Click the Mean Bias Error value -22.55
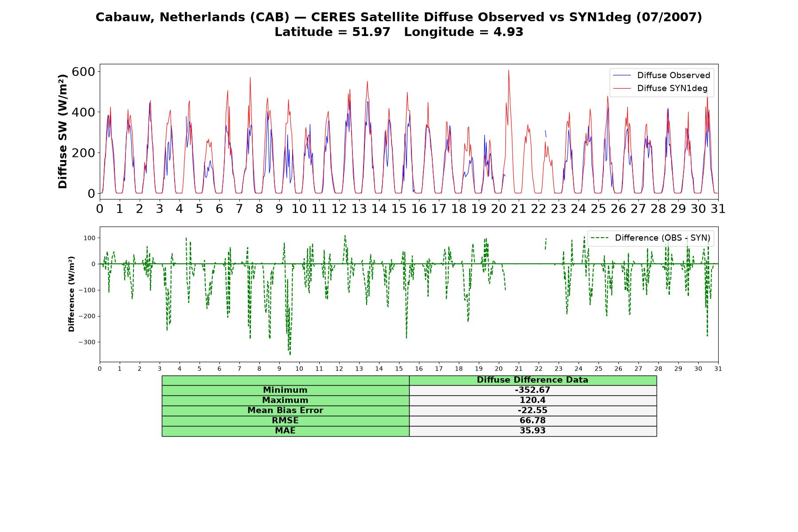Image resolution: width=798 pixels, height=532 pixels. (533, 411)
